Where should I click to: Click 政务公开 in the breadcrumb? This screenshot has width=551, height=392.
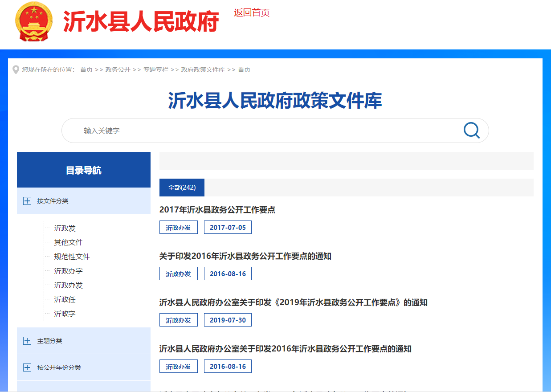pos(118,69)
